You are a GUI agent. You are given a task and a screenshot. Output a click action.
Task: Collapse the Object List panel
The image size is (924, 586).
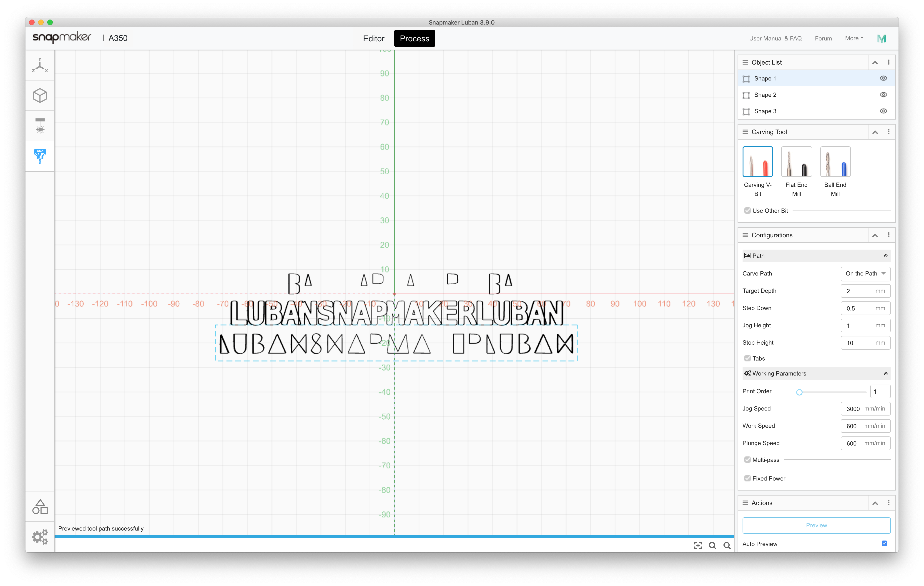point(875,62)
